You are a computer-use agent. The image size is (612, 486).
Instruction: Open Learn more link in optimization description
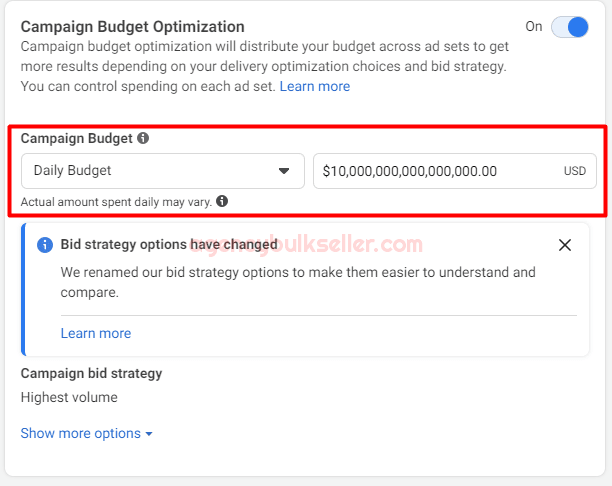(315, 87)
